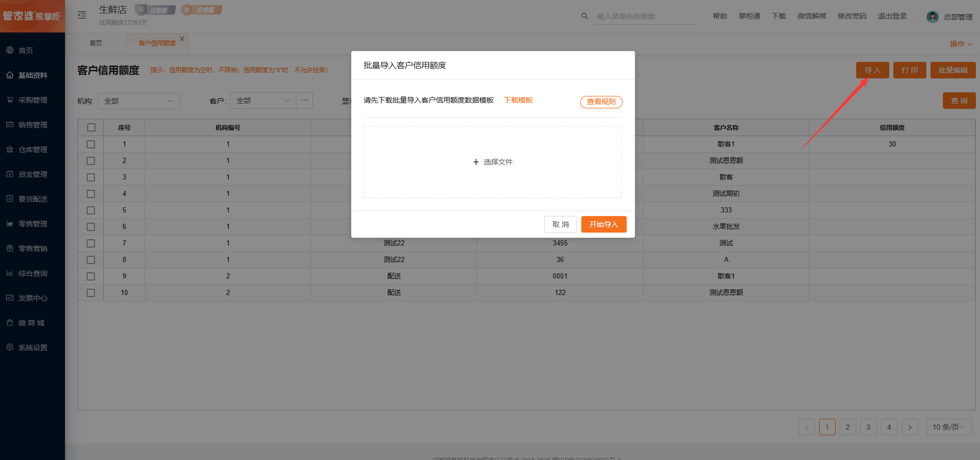The width and height of the screenshot is (980, 460).
Task: Go to page 2 in pagination
Action: (x=848, y=427)
